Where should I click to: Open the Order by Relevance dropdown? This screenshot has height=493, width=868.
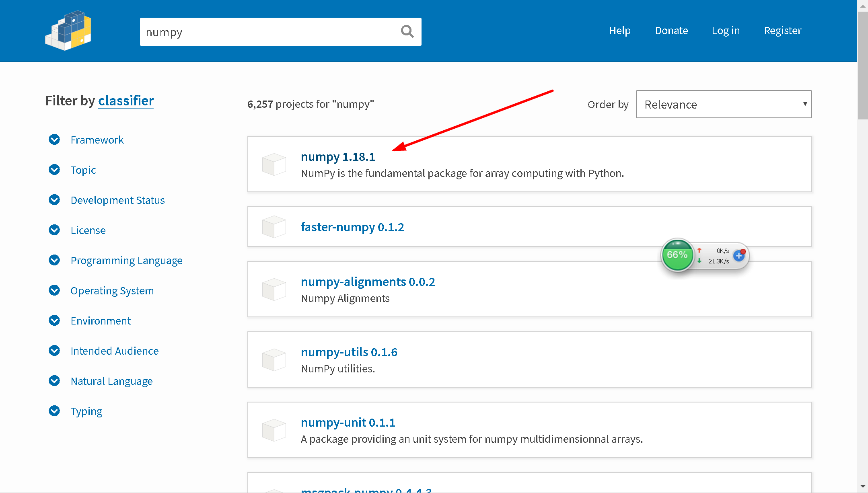tap(724, 104)
